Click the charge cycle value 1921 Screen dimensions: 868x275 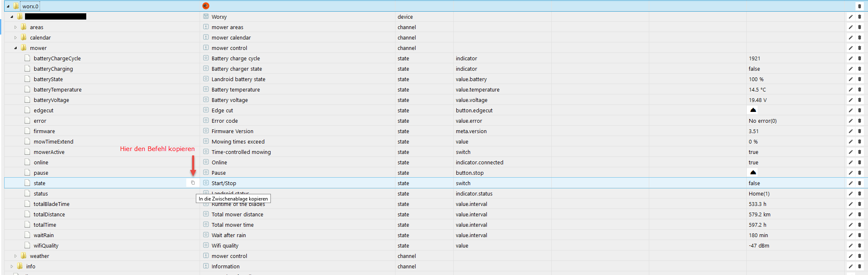click(754, 58)
